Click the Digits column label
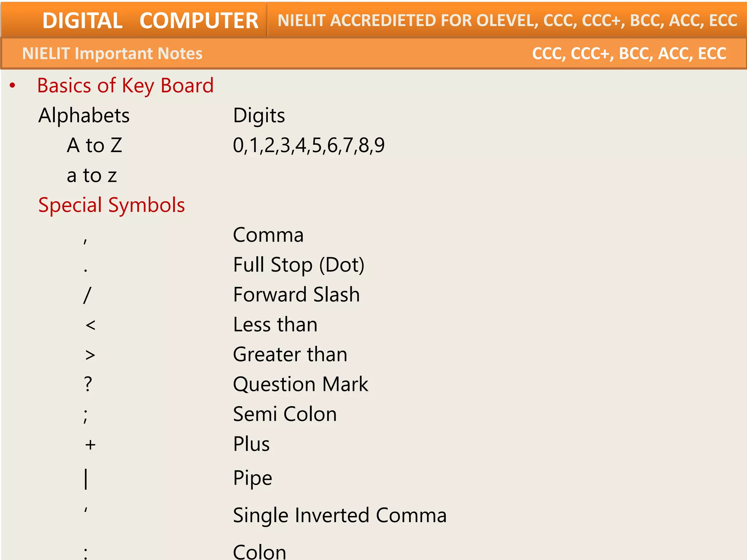This screenshot has height=560, width=747. pos(259,116)
